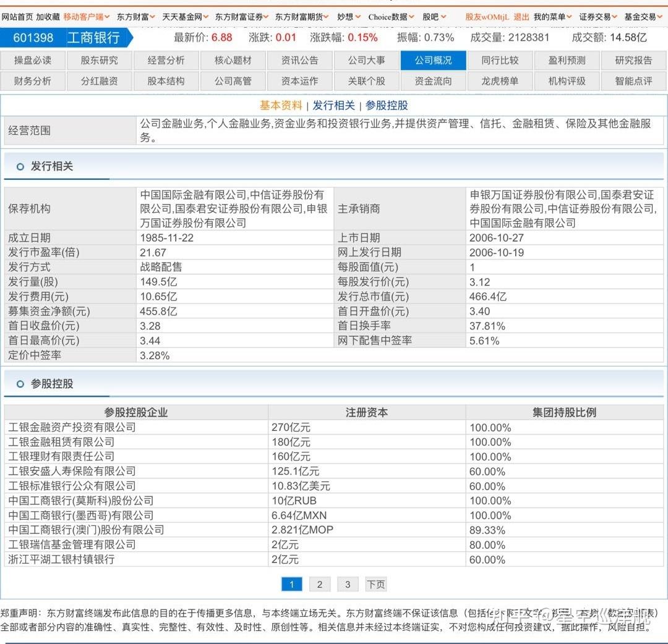Switch to 核心题材 tab
668x644 pixels.
pyautogui.click(x=233, y=61)
